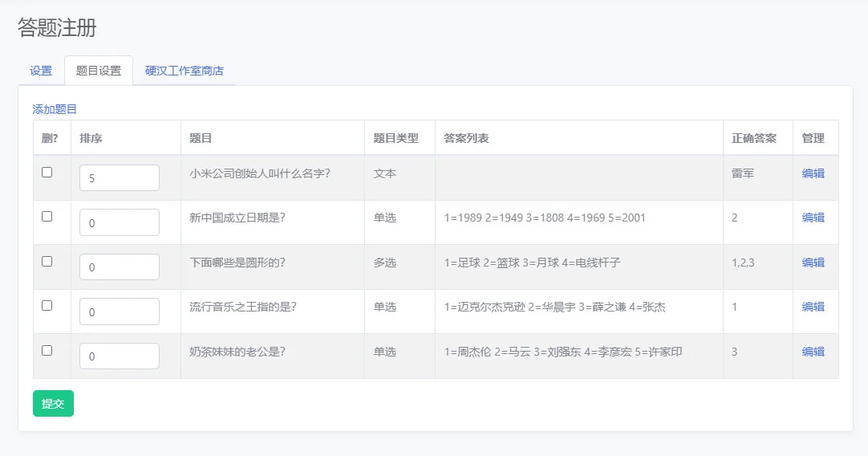Tick the delete checkbox for the 小米公司 question
The height and width of the screenshot is (456, 868).
[x=47, y=173]
